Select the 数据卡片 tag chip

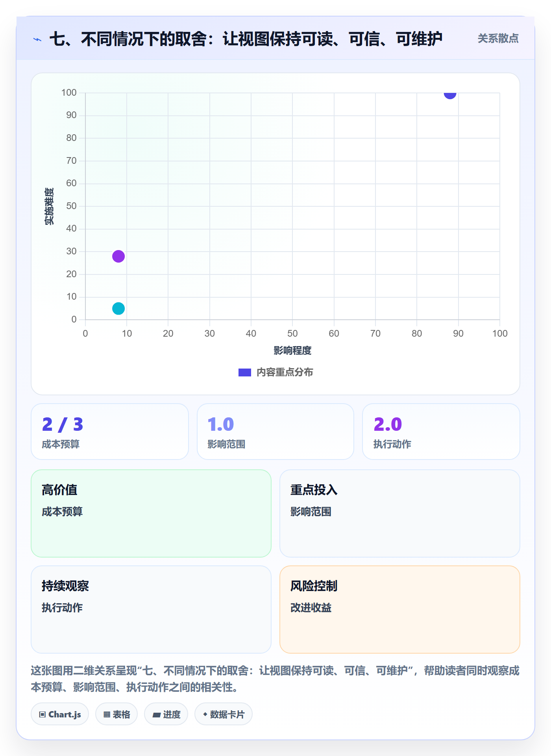224,714
